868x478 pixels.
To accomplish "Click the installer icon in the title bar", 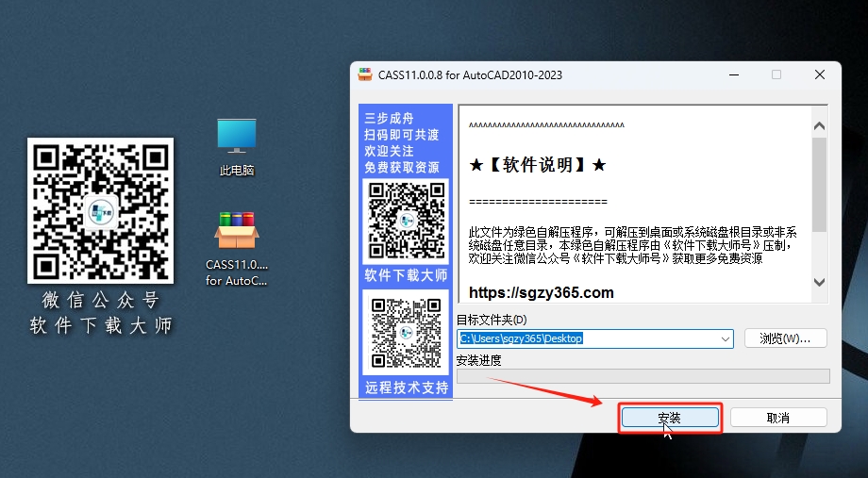I will (365, 74).
